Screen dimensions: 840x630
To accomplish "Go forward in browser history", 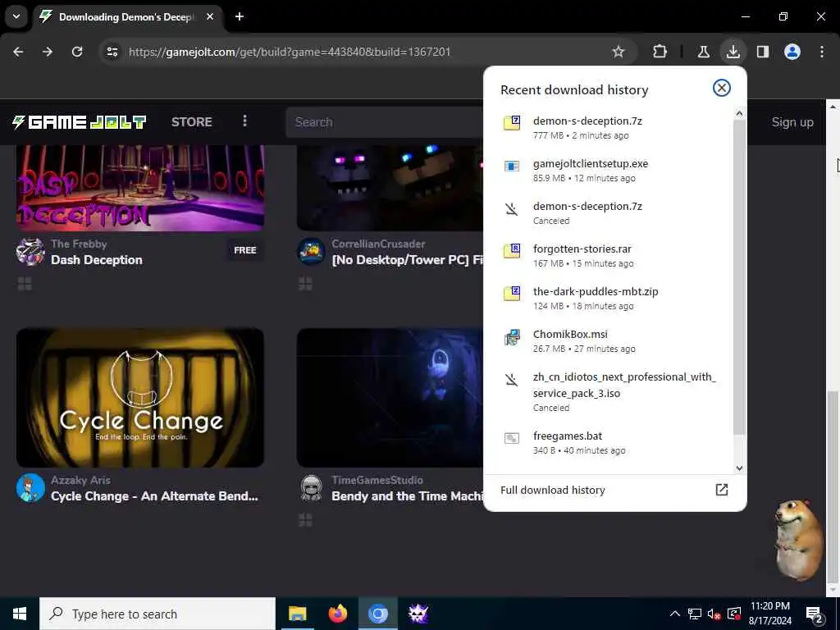I will [x=48, y=52].
